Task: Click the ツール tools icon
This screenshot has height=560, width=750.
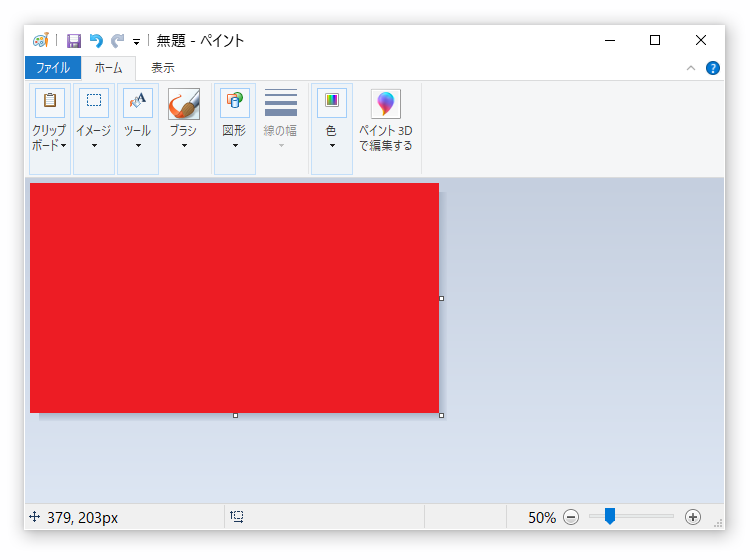Action: (138, 102)
